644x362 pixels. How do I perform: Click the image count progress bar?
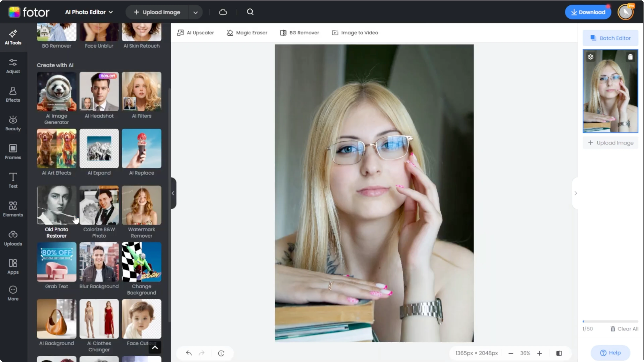(611, 322)
